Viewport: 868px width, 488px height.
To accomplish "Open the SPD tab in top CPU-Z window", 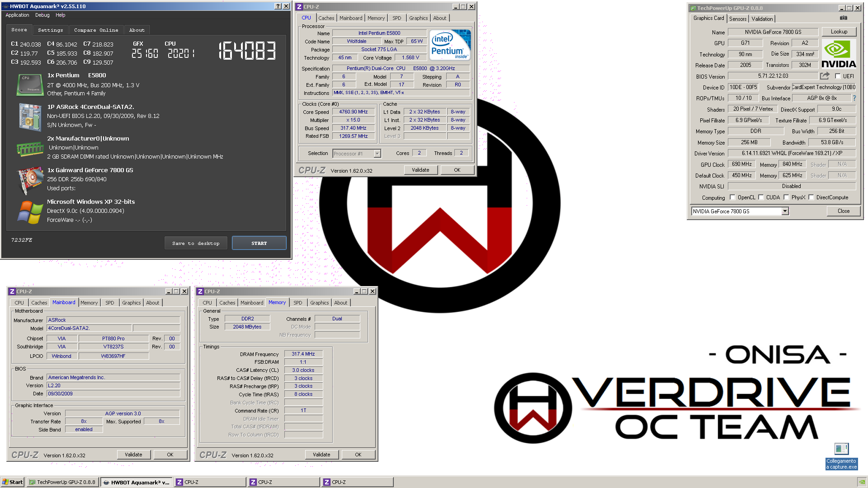I will pos(397,18).
